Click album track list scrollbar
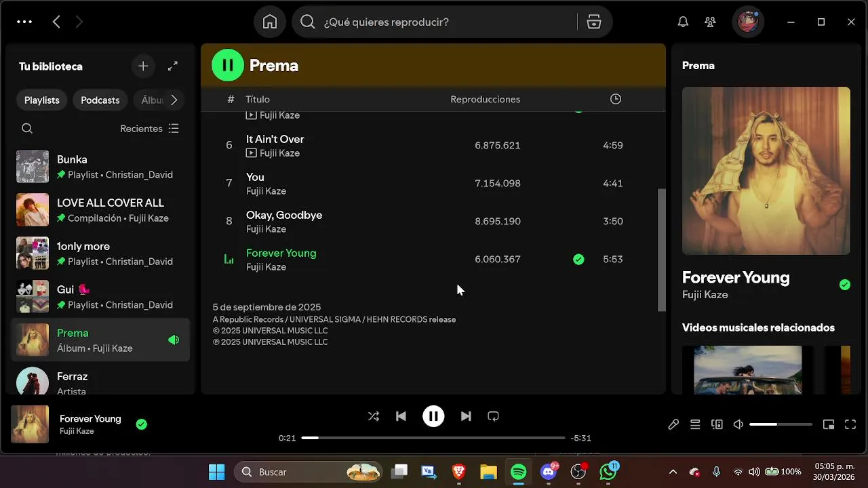 [662, 250]
